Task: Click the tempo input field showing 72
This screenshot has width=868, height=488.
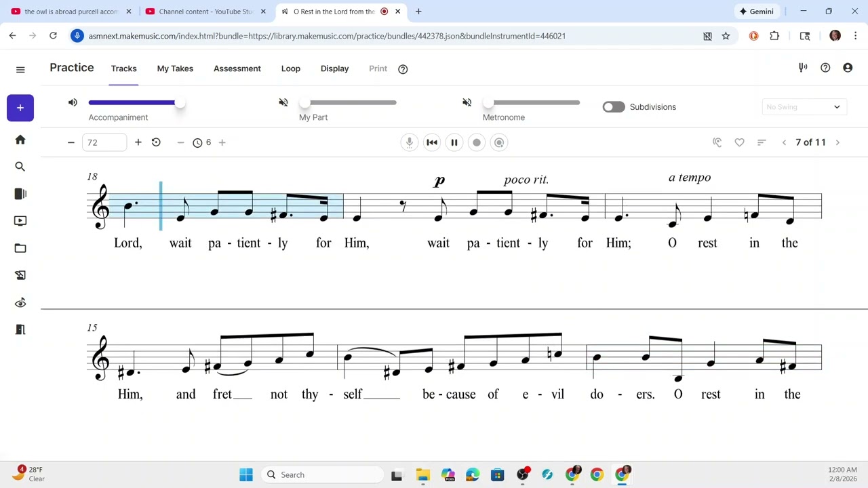Action: [x=104, y=142]
